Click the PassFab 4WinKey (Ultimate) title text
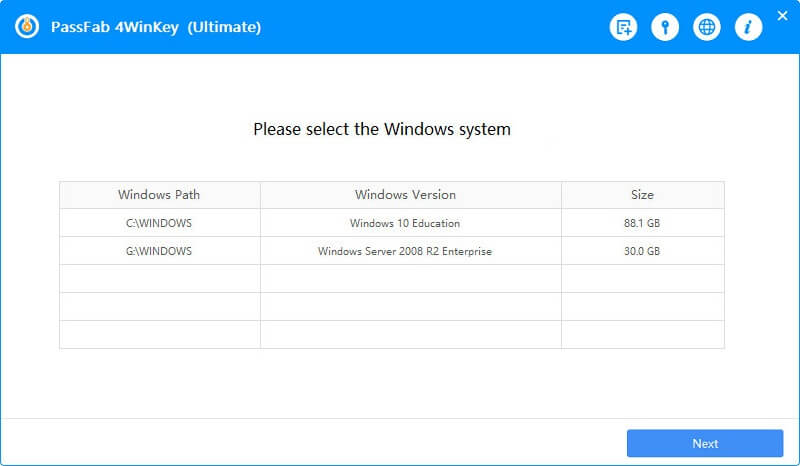The width and height of the screenshot is (800, 466). [156, 27]
